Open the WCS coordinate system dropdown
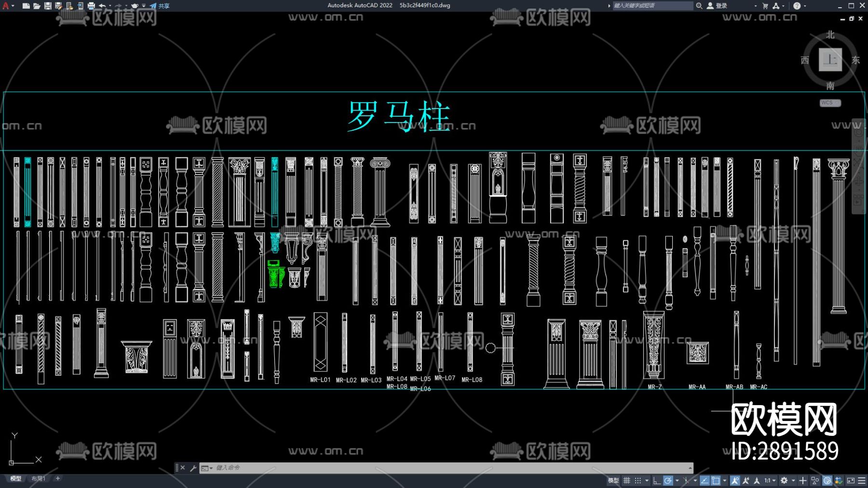The width and height of the screenshot is (868, 488). click(x=830, y=103)
